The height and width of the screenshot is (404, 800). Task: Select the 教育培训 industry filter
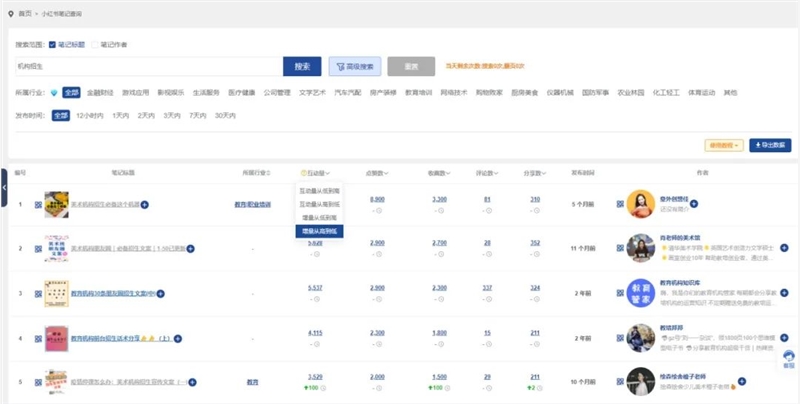point(418,93)
